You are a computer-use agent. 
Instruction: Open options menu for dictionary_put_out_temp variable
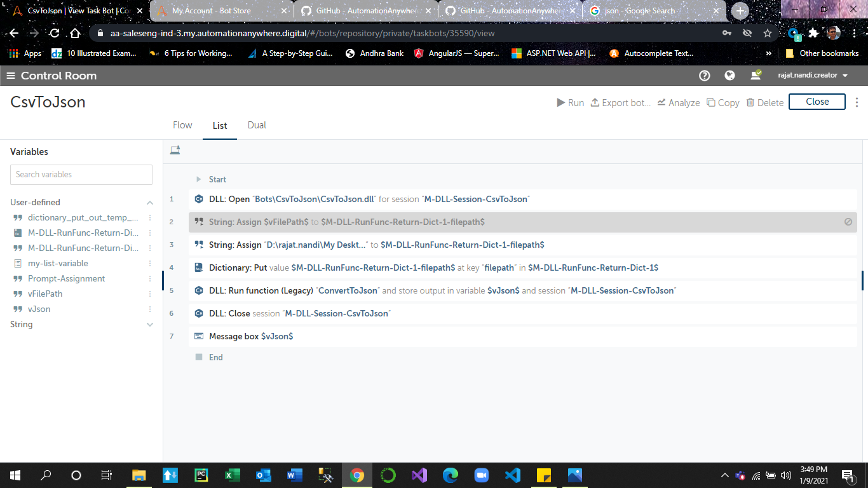150,217
